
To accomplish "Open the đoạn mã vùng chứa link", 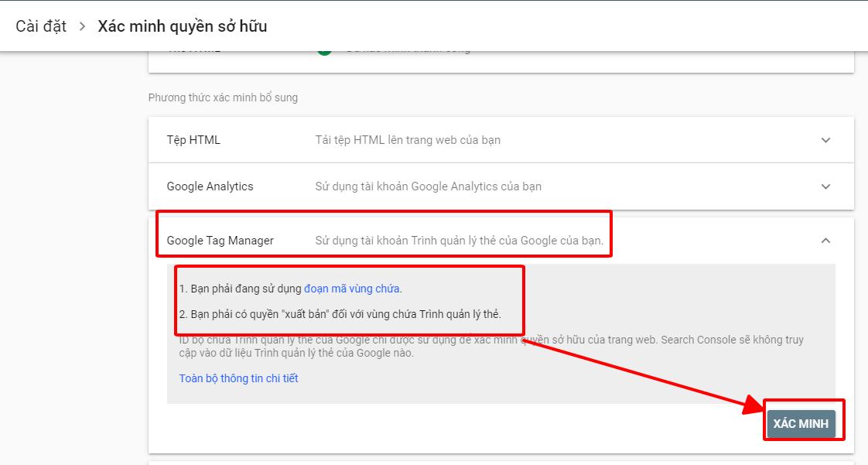I will (352, 289).
